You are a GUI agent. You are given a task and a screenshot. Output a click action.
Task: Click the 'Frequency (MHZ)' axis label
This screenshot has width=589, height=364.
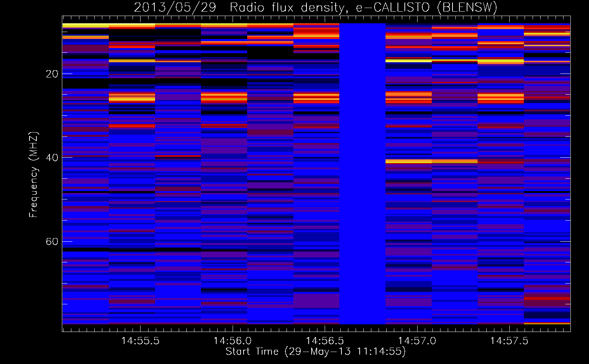pyautogui.click(x=33, y=175)
